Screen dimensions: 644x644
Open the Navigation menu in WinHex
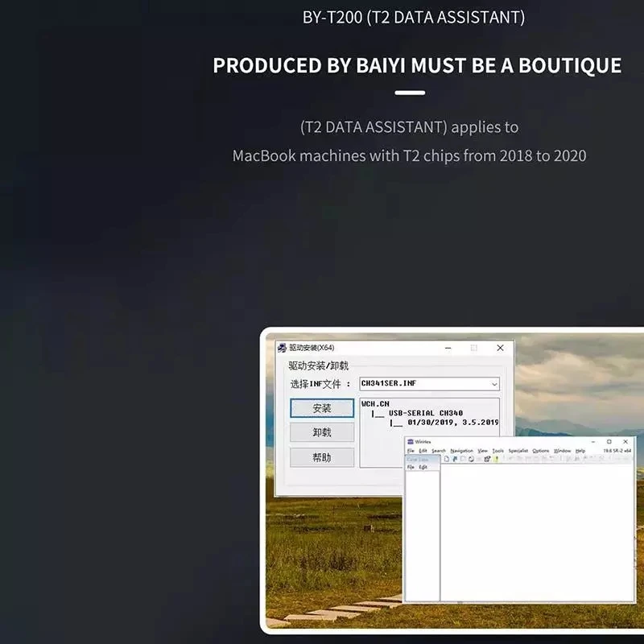461,451
